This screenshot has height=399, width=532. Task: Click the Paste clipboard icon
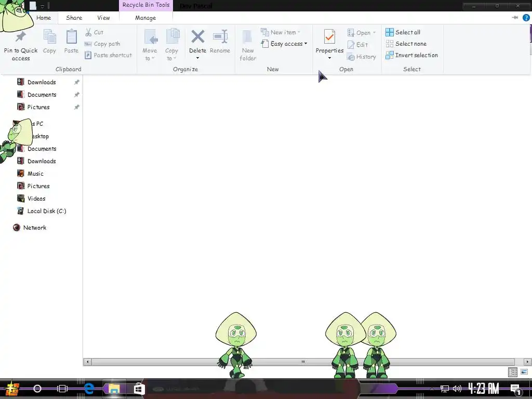point(71,37)
